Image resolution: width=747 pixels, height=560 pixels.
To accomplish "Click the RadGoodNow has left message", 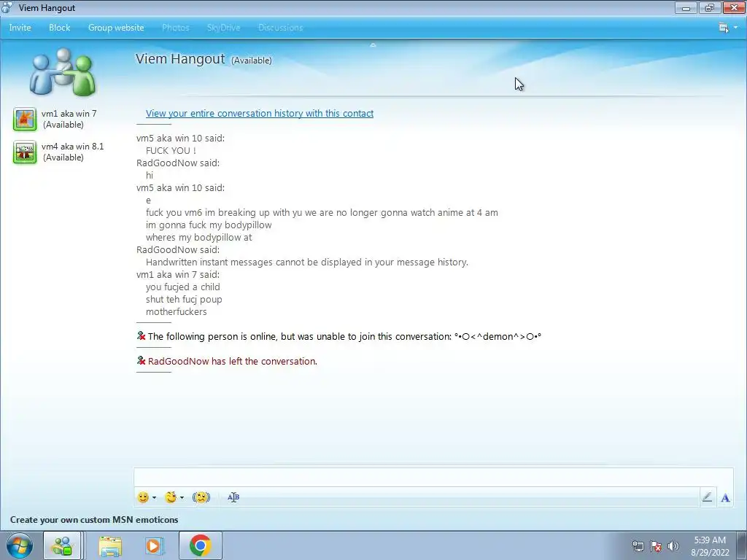I will [233, 361].
